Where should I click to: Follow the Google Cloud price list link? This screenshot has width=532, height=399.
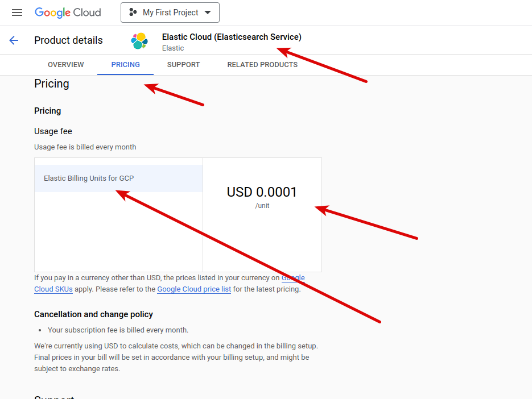coord(194,289)
